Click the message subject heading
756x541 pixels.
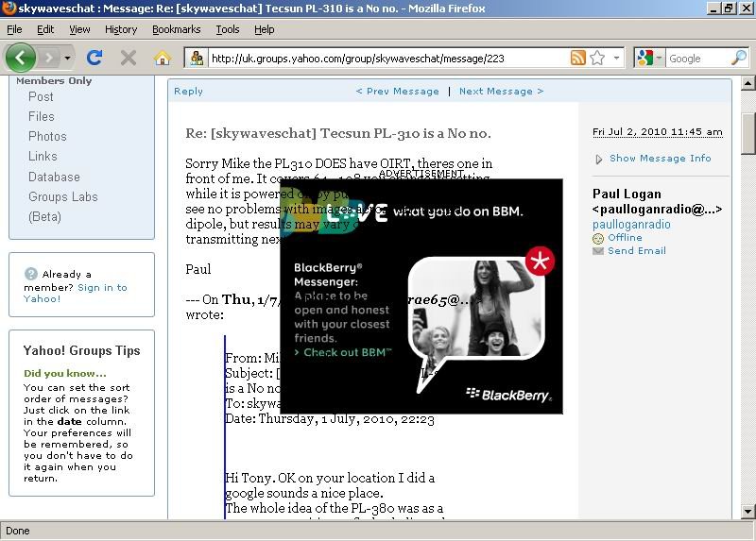[338, 133]
